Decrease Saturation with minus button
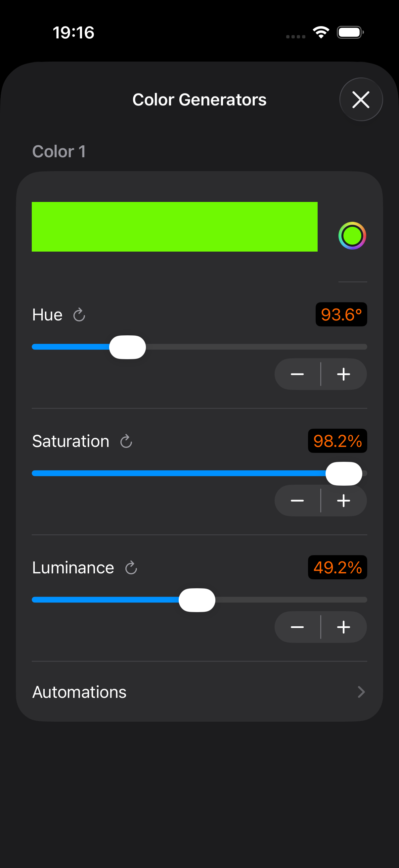This screenshot has width=399, height=868. pyautogui.click(x=297, y=501)
